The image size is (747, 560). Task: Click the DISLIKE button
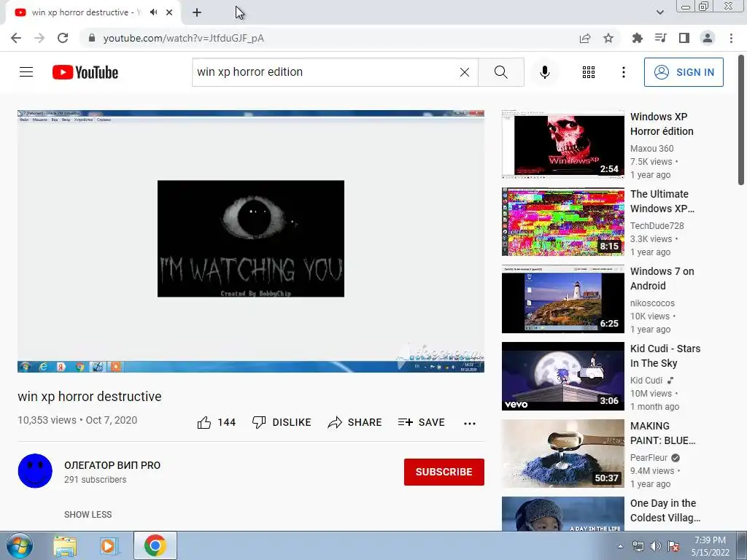tap(282, 422)
